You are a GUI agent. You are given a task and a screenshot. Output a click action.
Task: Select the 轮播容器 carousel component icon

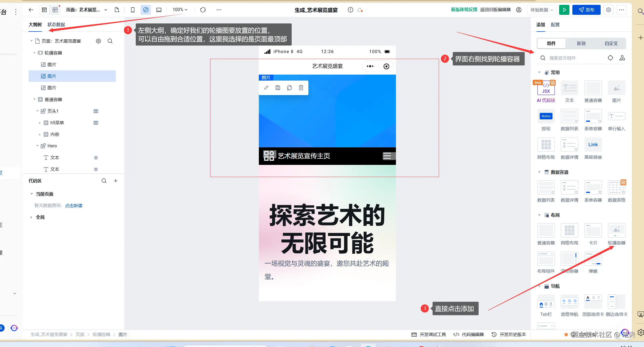point(616,231)
